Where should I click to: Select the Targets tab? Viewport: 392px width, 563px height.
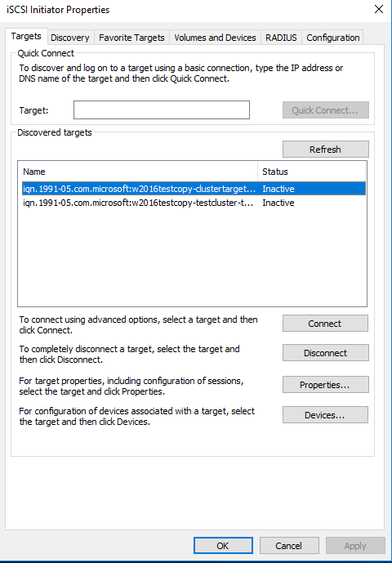point(26,36)
